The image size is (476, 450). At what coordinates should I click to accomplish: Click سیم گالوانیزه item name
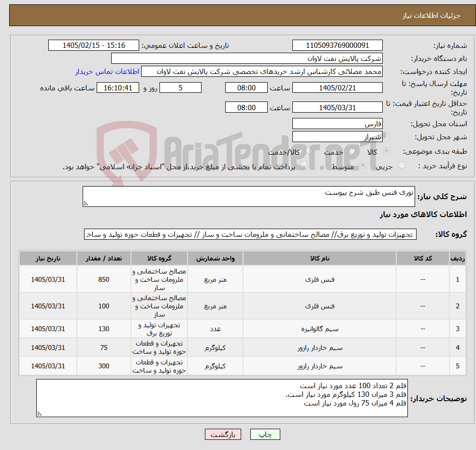pos(319,329)
